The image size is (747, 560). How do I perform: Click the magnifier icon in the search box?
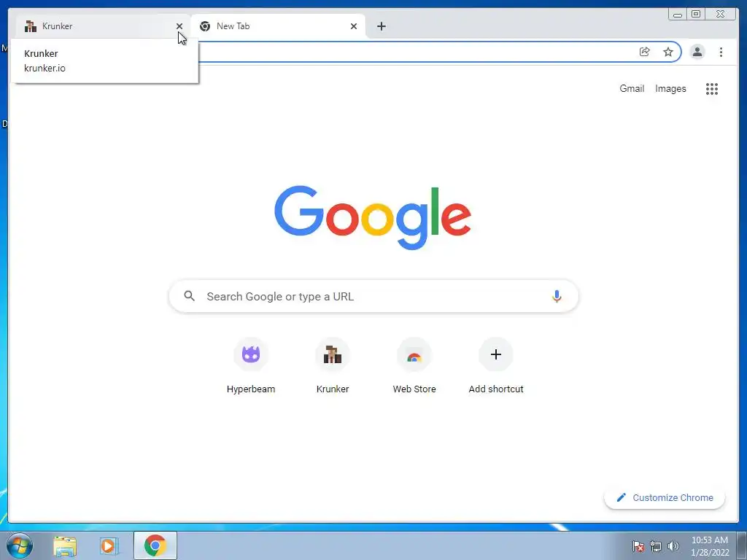189,296
